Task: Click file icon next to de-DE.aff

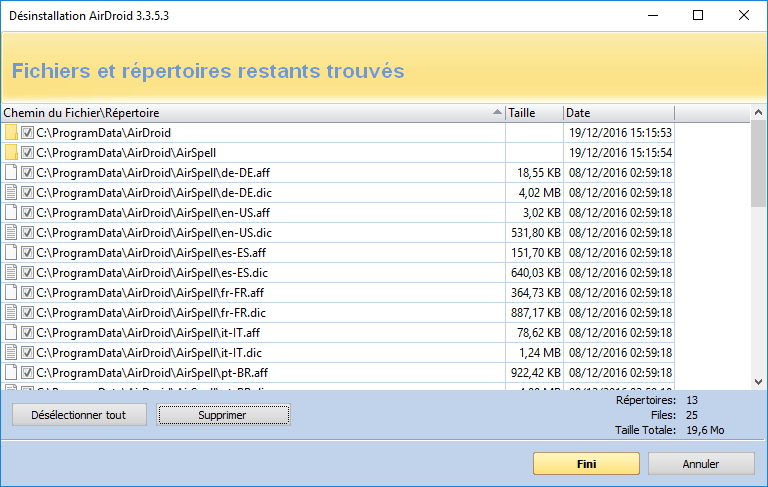Action: pyautogui.click(x=11, y=172)
